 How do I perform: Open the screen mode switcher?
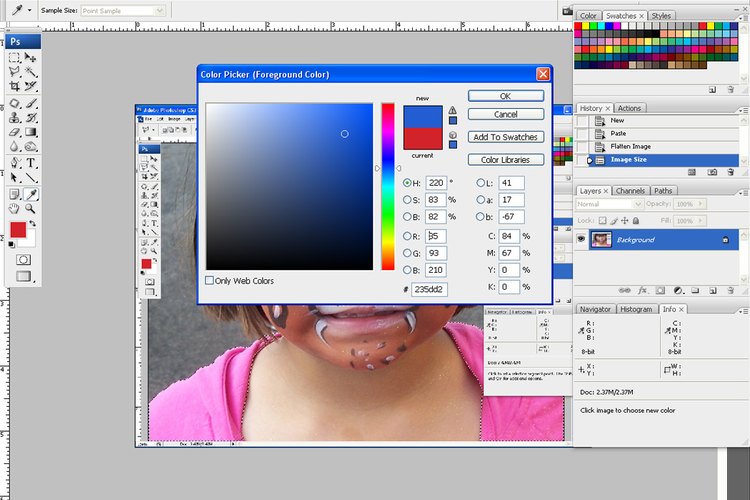pos(23,276)
